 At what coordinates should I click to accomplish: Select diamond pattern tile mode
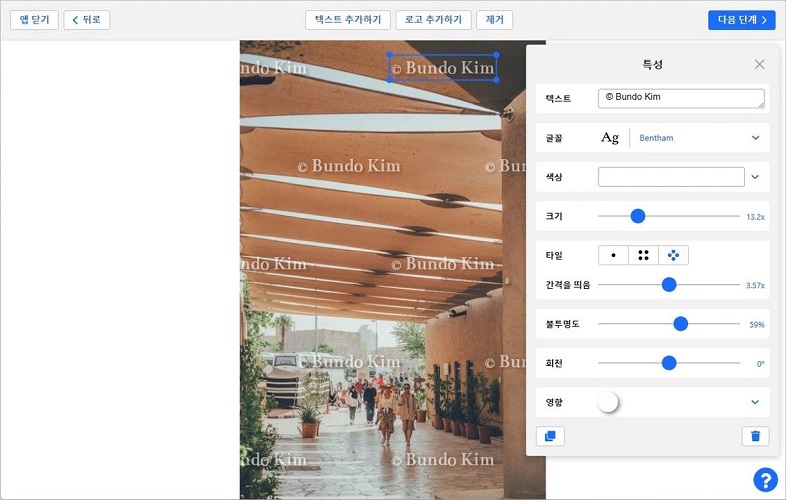[x=673, y=255]
